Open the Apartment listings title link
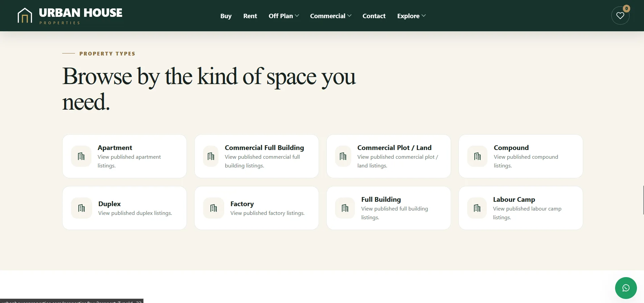Viewport: 644px width, 303px height. pos(115,148)
